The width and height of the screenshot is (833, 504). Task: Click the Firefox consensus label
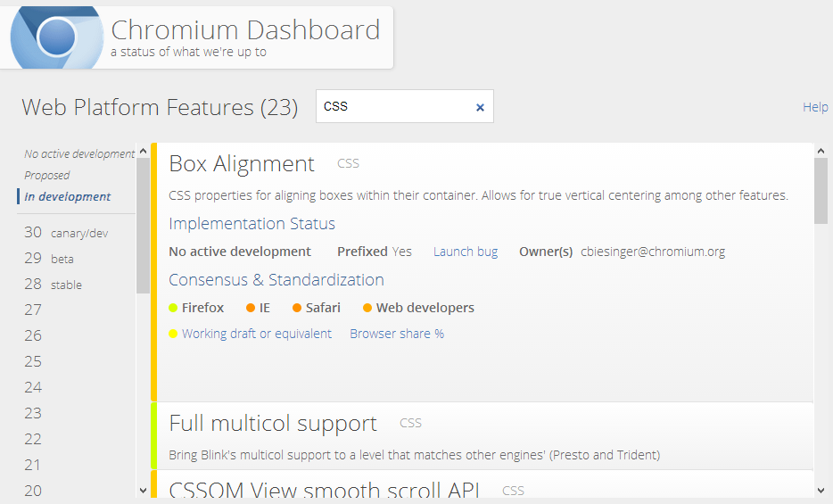click(x=202, y=308)
